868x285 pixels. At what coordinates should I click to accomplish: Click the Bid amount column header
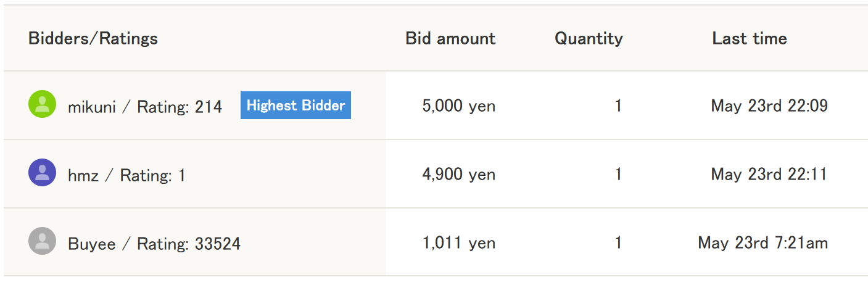(x=450, y=39)
